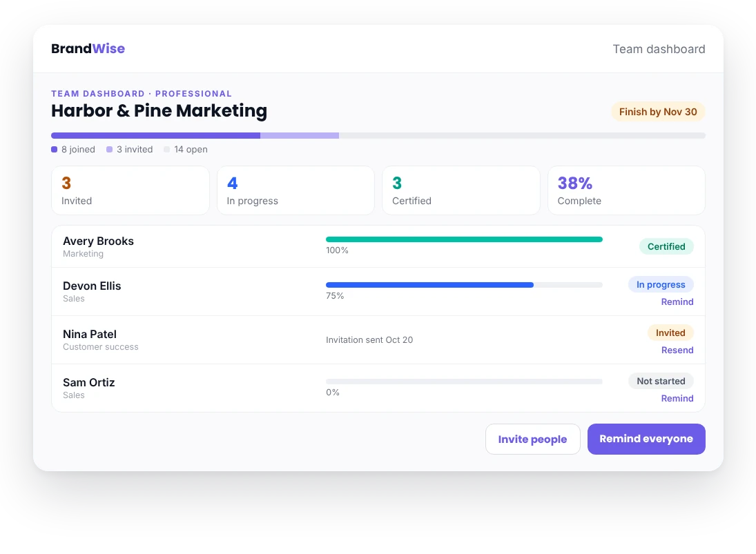Open the 4 In progress stat card
The height and width of the screenshot is (554, 756).
coord(295,190)
